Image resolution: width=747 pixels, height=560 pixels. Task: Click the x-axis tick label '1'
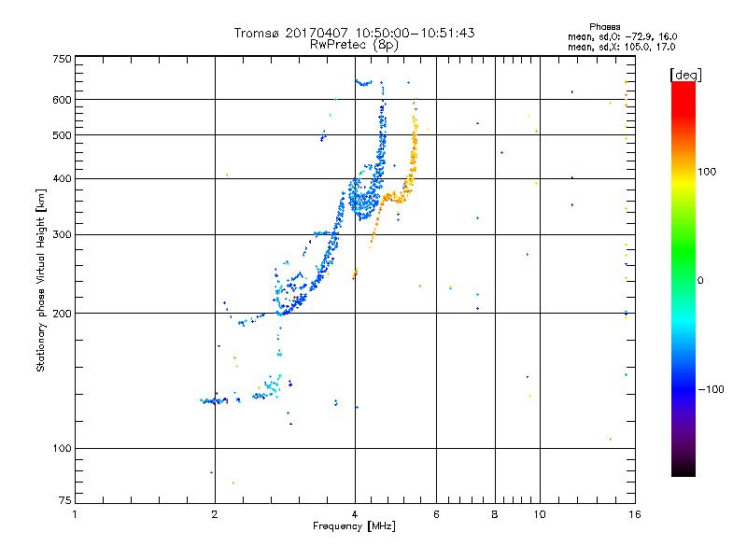(75, 514)
